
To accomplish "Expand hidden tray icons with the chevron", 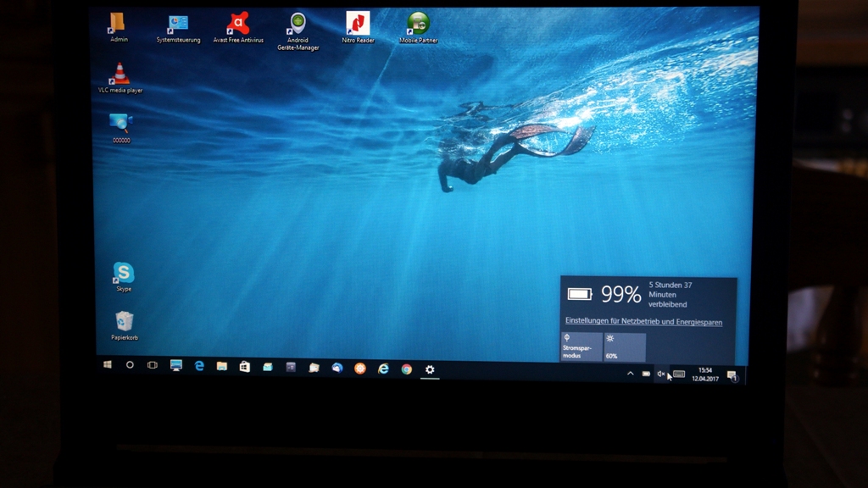I will click(x=630, y=374).
